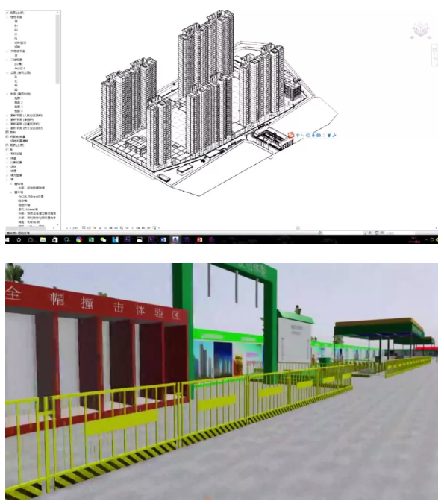Click the red Sogou input method logo
444x504 pixels.
click(291, 136)
